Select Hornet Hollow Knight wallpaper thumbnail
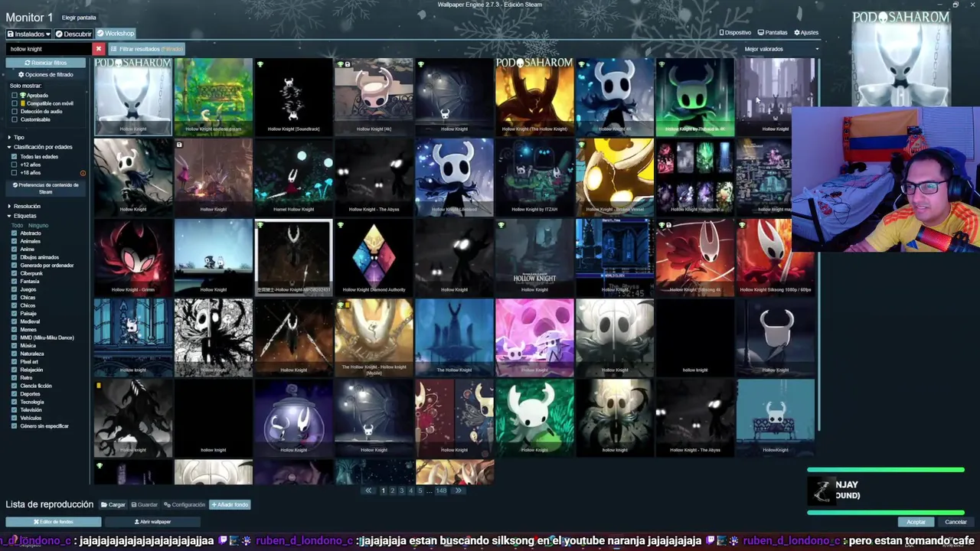Viewport: 980px width, 551px height. point(293,177)
